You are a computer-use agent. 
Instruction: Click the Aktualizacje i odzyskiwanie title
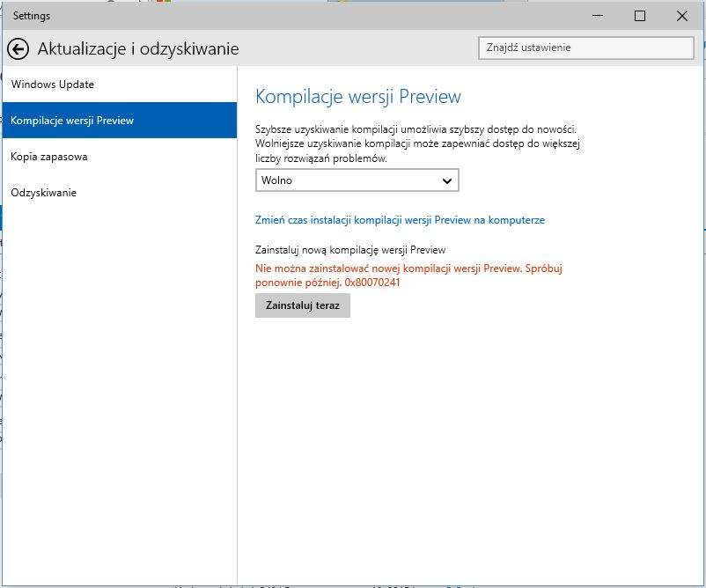(138, 48)
